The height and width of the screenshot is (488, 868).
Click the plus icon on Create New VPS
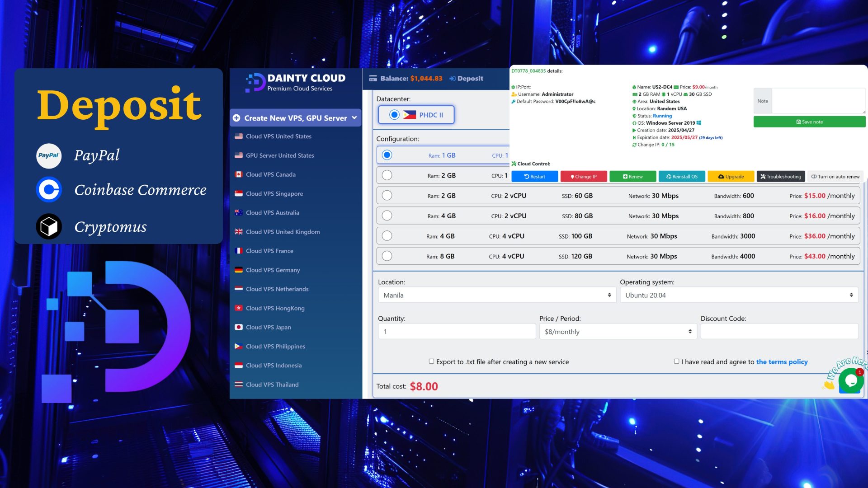click(236, 118)
